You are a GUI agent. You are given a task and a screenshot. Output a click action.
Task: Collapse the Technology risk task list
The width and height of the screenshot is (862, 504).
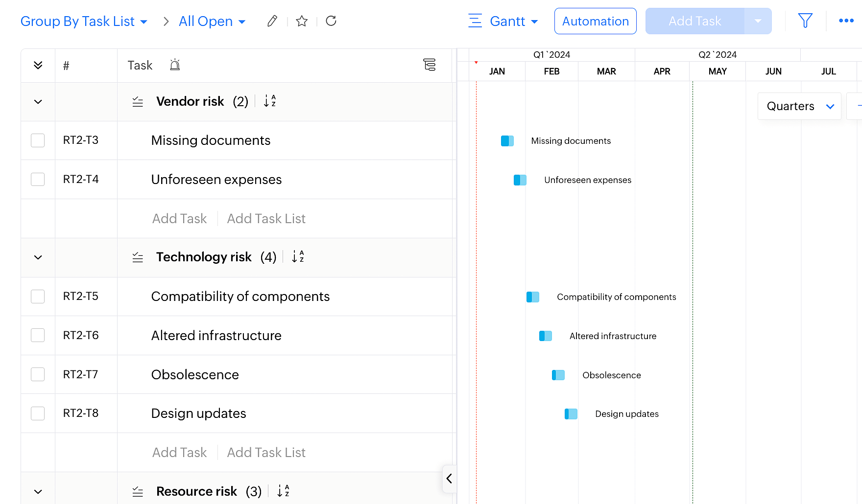click(38, 257)
